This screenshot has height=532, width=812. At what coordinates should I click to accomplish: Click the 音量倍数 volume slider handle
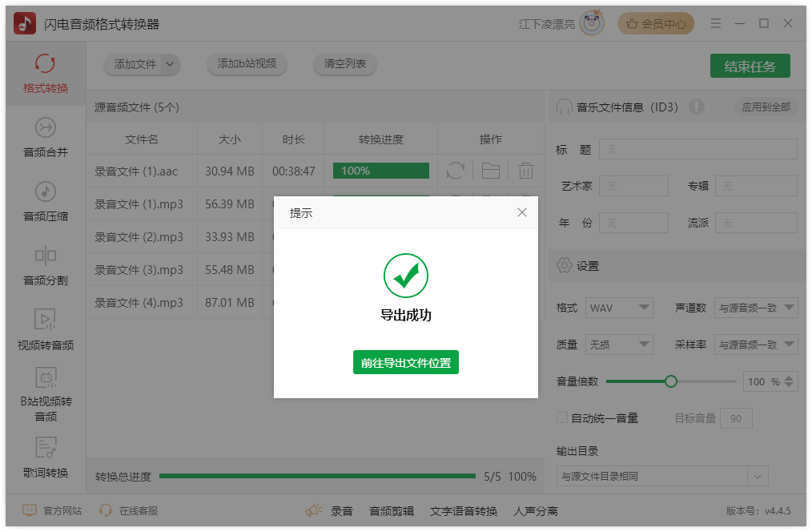[670, 381]
